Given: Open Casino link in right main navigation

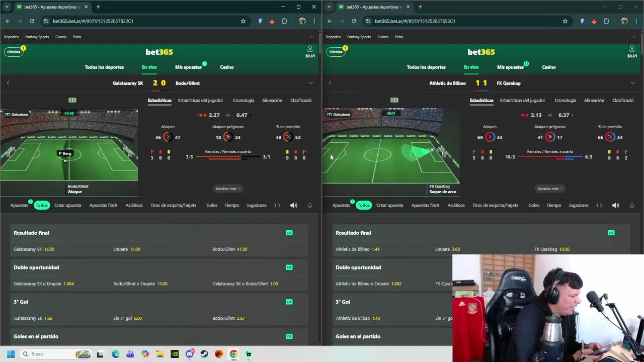Looking at the screenshot, I should (x=548, y=67).
